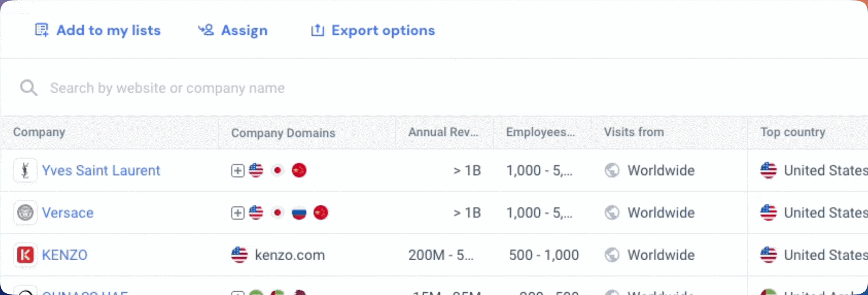Viewport: 868px width, 295px height.
Task: Click the Assign button label
Action: coord(244,30)
